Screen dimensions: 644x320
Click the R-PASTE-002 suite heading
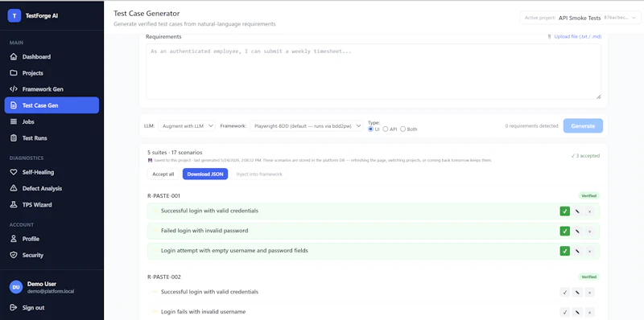coord(164,277)
